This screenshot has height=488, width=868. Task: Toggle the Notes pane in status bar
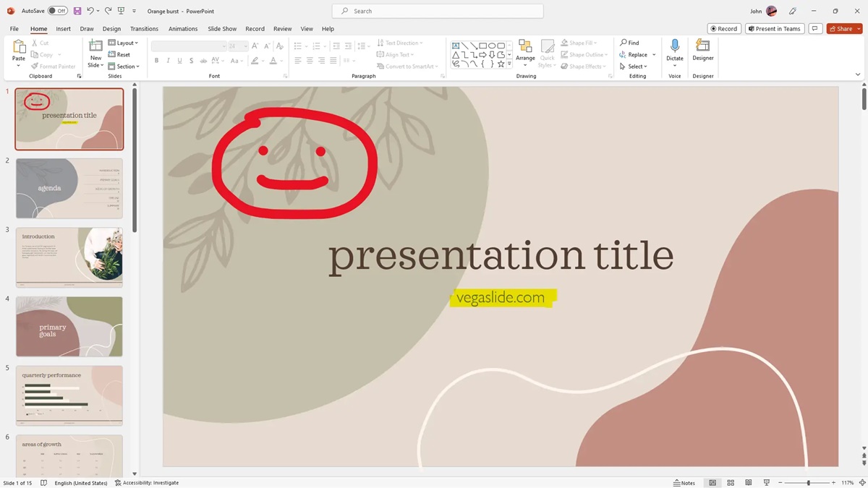[684, 482]
